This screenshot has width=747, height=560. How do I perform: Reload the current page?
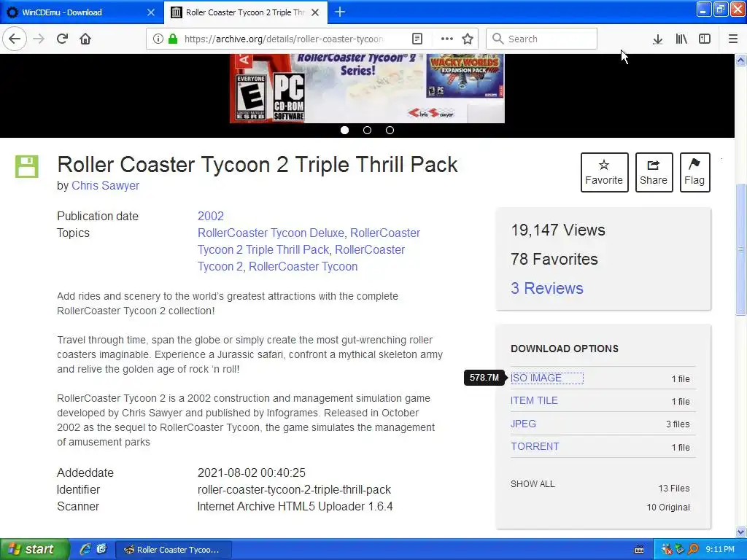pos(62,39)
